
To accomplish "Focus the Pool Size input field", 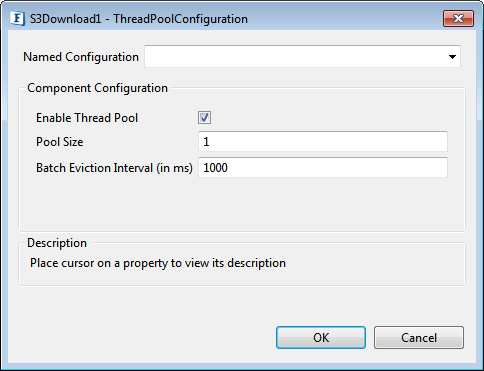I will point(323,142).
